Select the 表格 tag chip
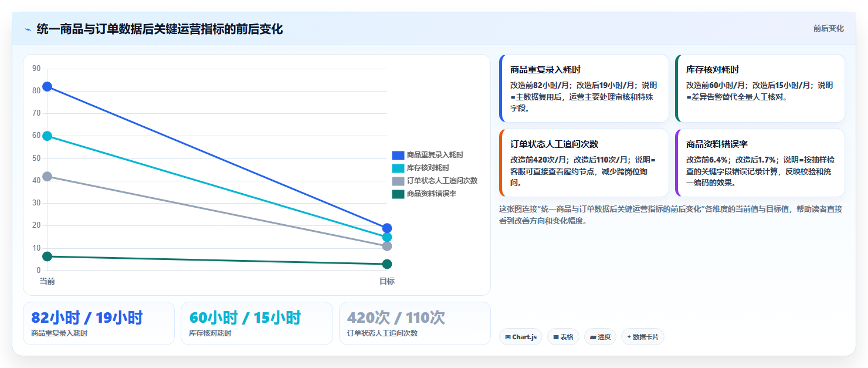The width and height of the screenshot is (868, 368). [563, 337]
